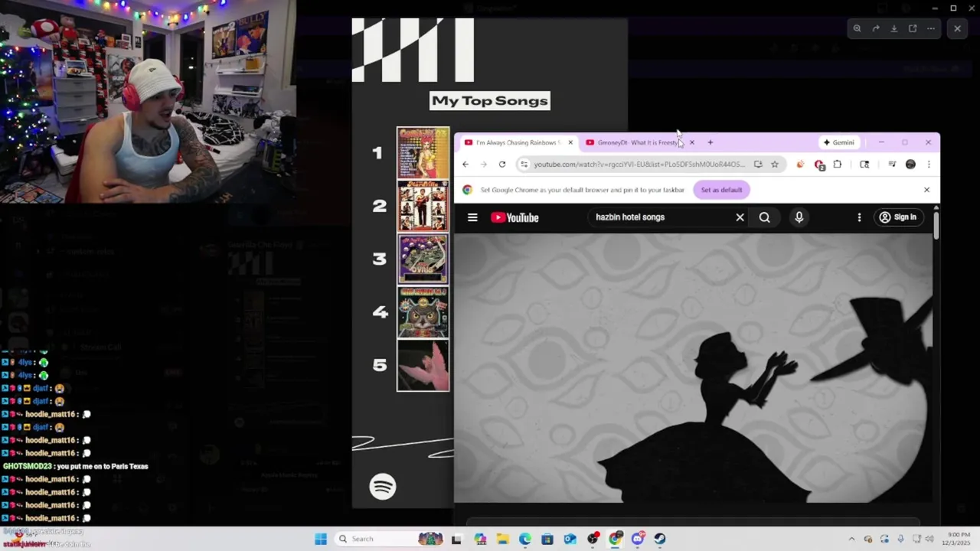Reload the YouTube page
The height and width of the screenshot is (551, 980).
coord(502,165)
